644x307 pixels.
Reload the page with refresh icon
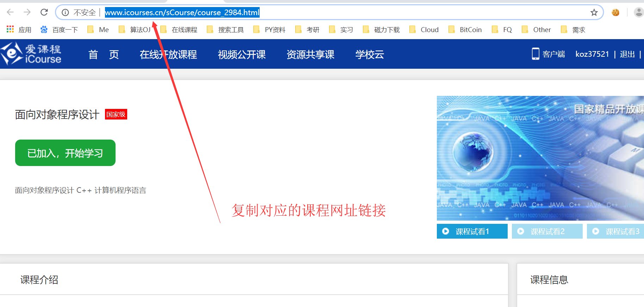pyautogui.click(x=44, y=12)
